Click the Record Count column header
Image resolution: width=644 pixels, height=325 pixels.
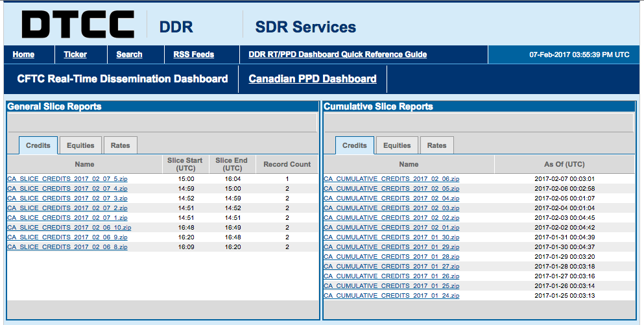tap(287, 164)
